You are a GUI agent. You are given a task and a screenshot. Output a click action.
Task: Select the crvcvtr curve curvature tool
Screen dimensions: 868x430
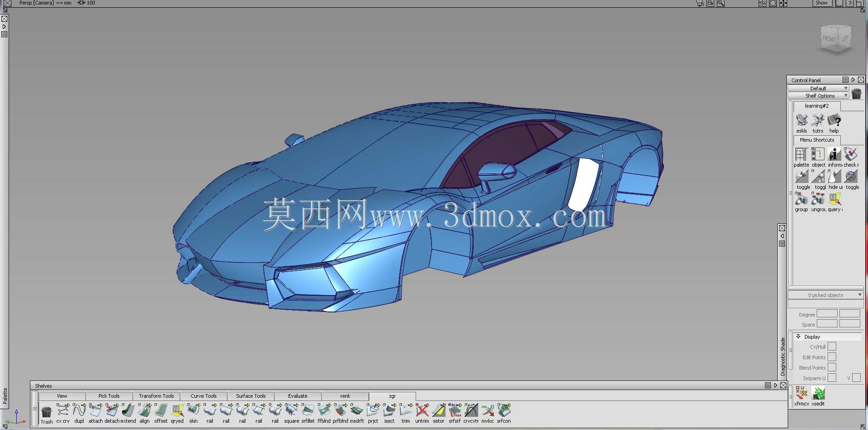[471, 410]
